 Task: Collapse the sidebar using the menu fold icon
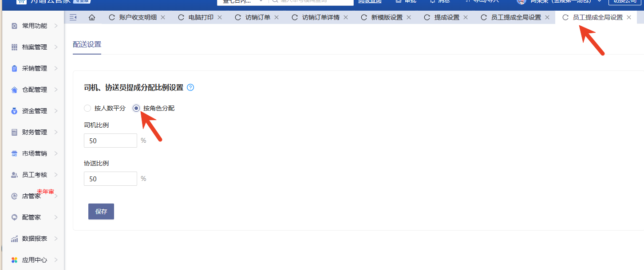coord(73,17)
